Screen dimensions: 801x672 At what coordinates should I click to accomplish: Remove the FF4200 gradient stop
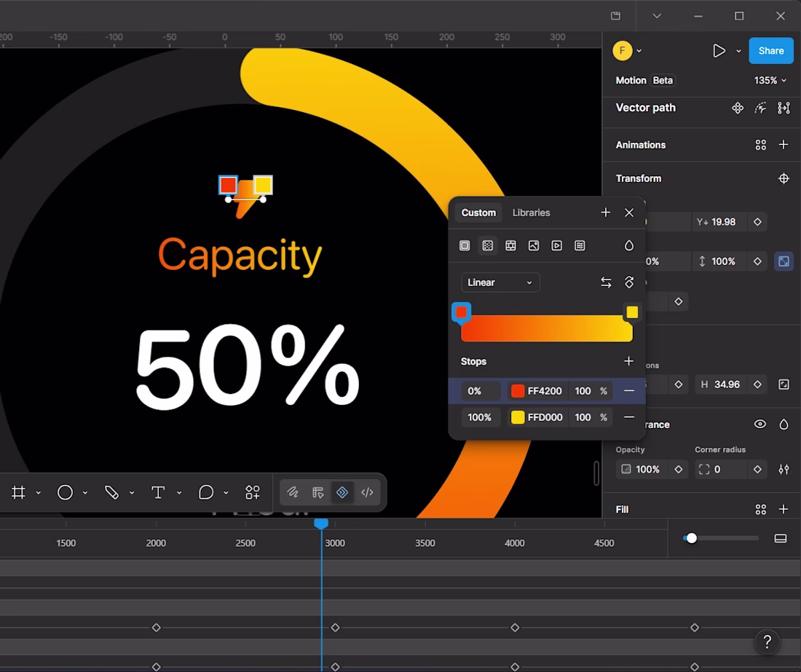pos(629,391)
